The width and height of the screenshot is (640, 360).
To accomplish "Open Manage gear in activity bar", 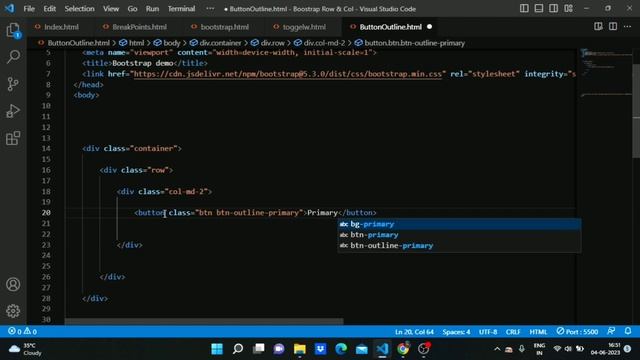I will [13, 311].
